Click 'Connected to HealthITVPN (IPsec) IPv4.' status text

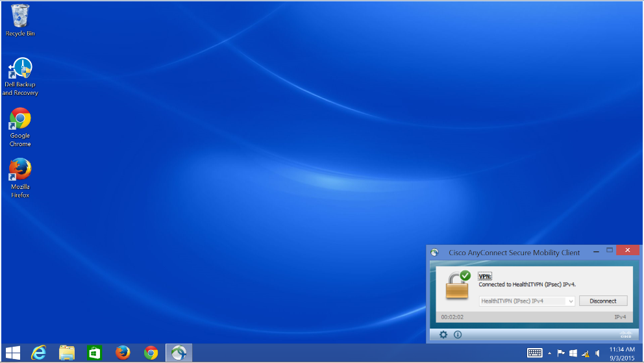pos(527,284)
